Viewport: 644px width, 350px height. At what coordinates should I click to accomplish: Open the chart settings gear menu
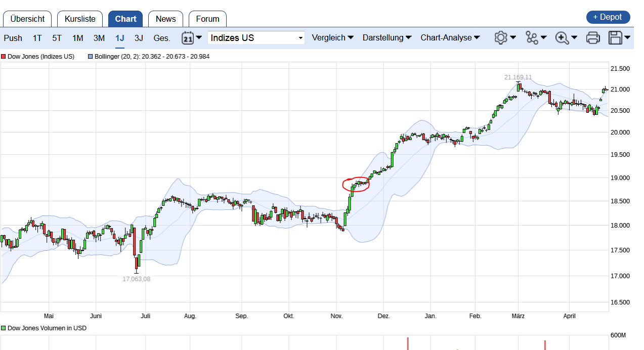tap(501, 37)
